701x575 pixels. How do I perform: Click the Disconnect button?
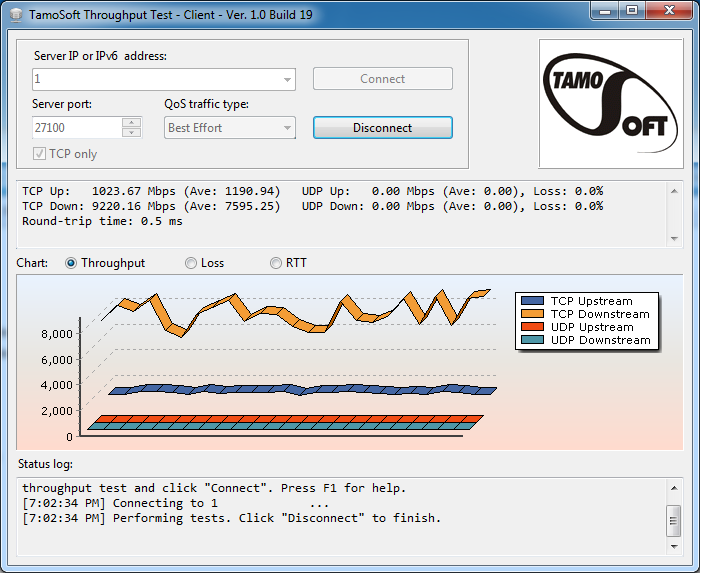(x=383, y=128)
